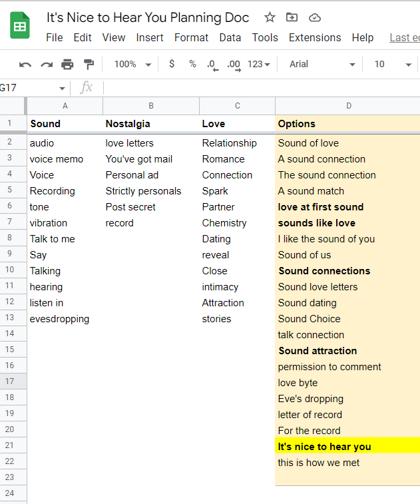Screen dimensions: 420x504
Task: Open the View menu
Action: tap(114, 37)
